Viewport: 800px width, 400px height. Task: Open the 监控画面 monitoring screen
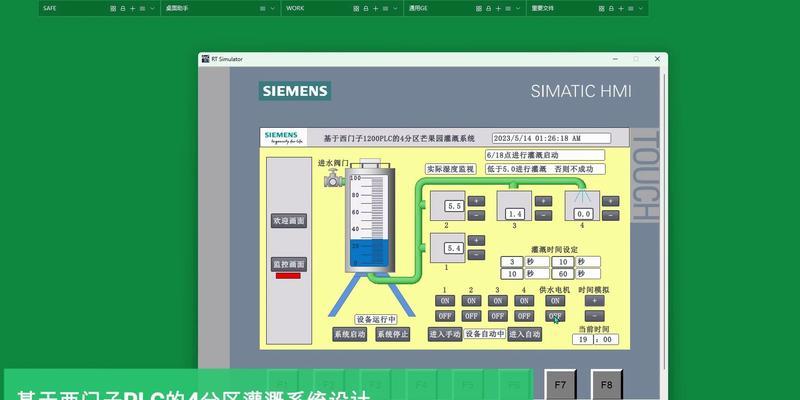pyautogui.click(x=289, y=264)
